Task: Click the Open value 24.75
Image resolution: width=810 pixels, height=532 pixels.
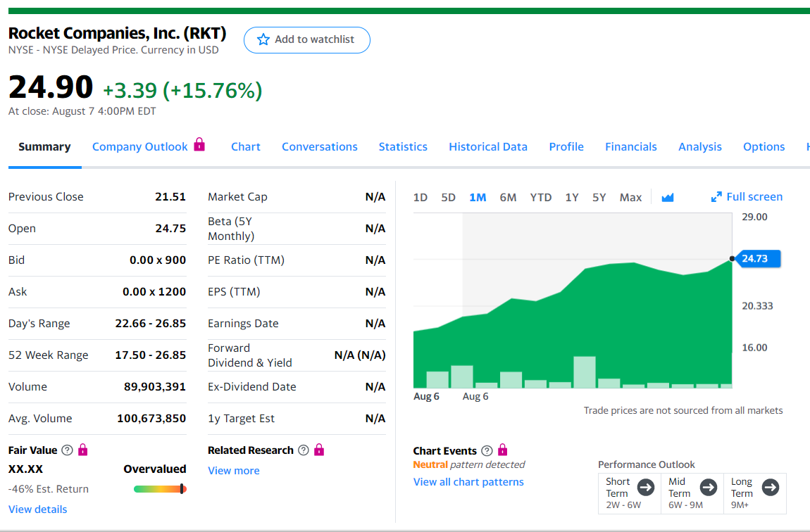Action: coord(170,228)
